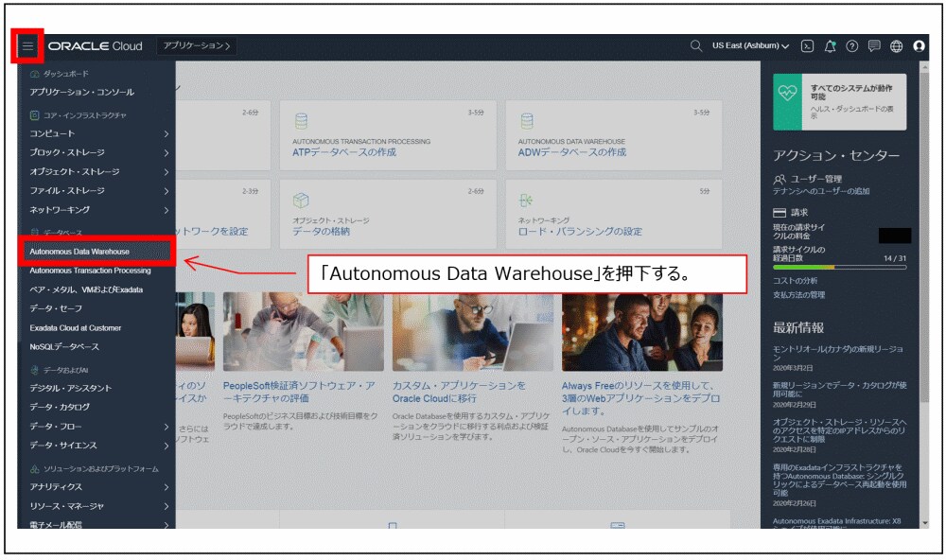This screenshot has height=560, width=946.
Task: Open ヘルス・ダッシュボードの表示 link
Action: pos(852,113)
